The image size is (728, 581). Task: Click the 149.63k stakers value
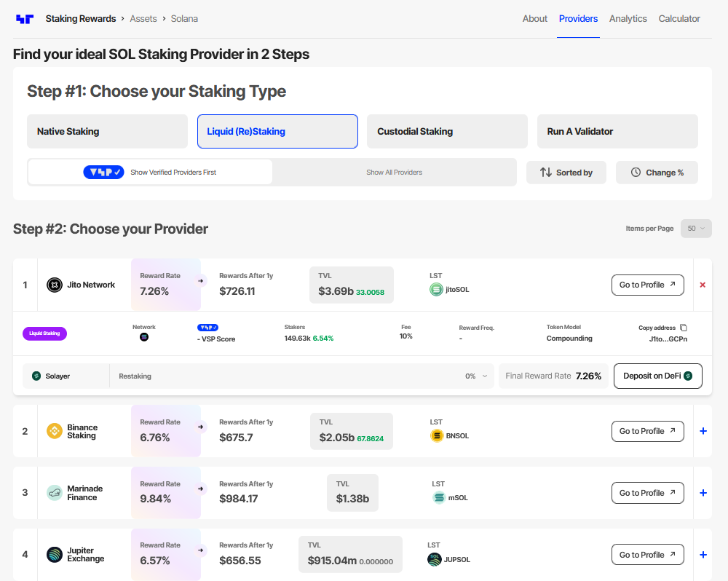click(297, 339)
